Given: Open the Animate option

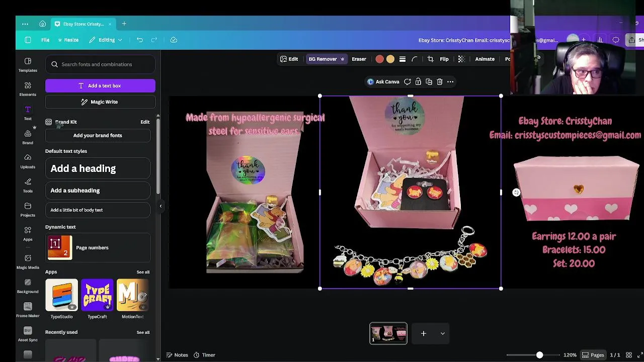Looking at the screenshot, I should [x=485, y=59].
